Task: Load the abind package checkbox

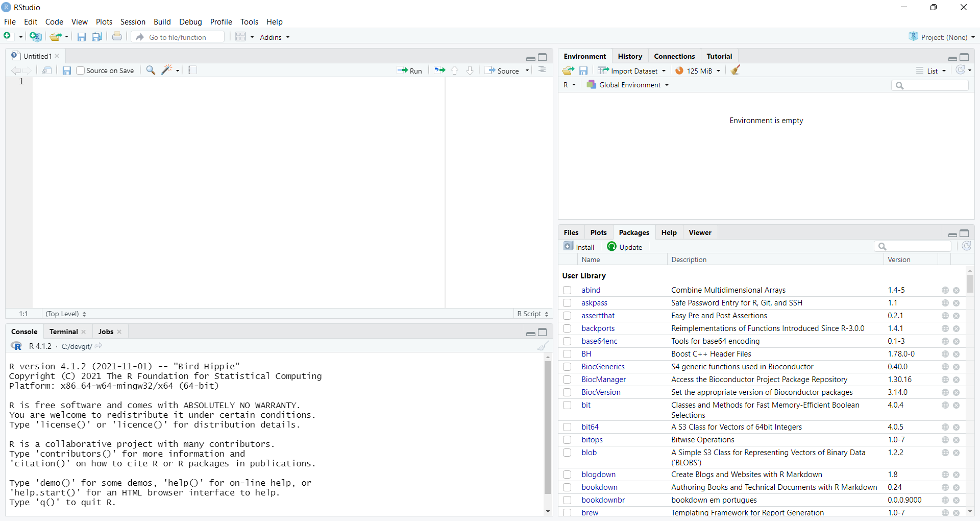Action: click(x=567, y=290)
